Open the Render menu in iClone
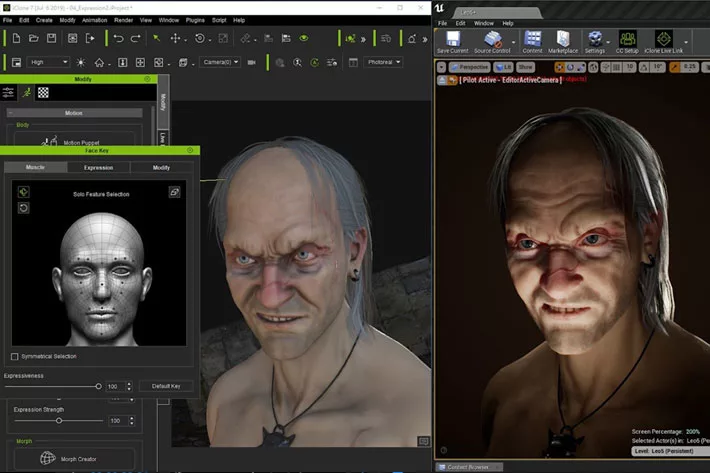 (123, 20)
